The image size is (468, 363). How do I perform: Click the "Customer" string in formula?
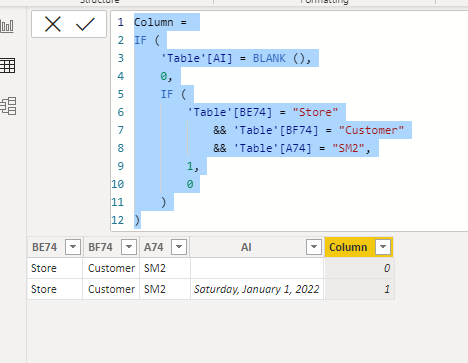(x=371, y=130)
